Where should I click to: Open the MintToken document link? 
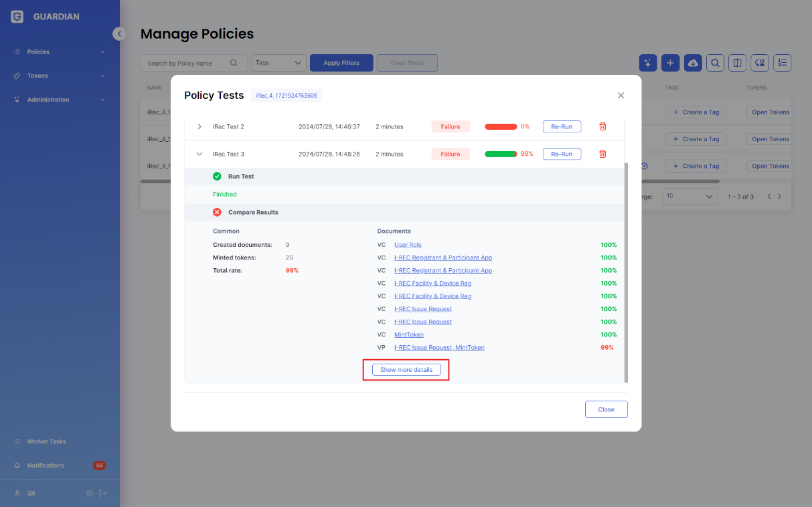[x=409, y=334]
